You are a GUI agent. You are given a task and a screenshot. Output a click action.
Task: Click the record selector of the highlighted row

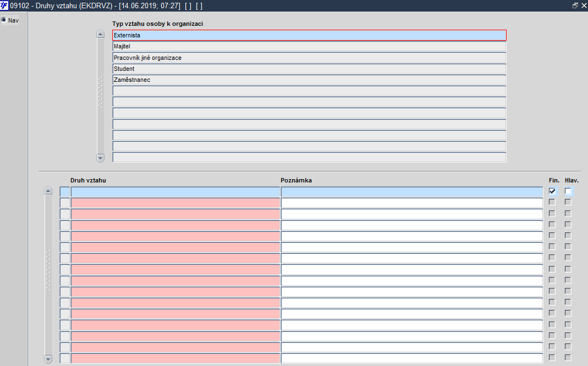coord(65,192)
